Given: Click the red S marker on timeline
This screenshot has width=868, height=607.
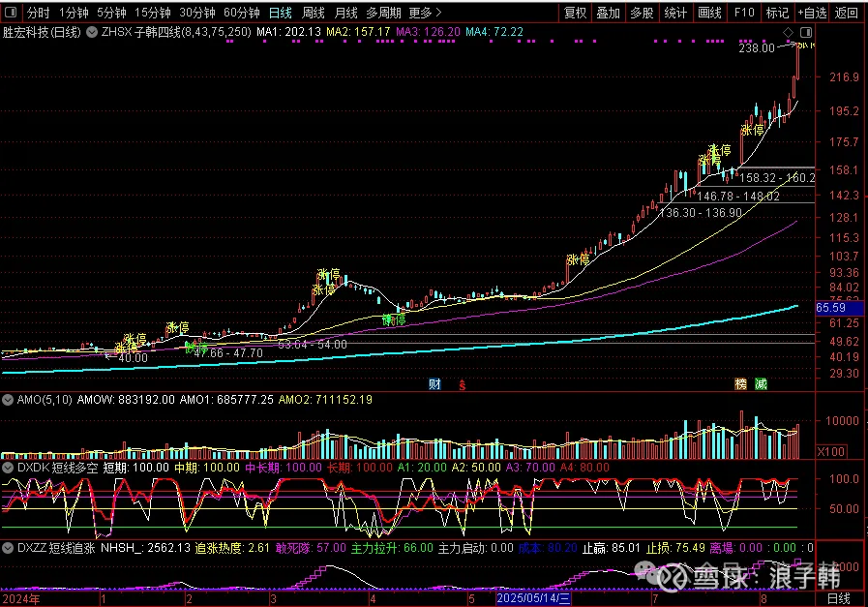Looking at the screenshot, I should click(x=463, y=385).
